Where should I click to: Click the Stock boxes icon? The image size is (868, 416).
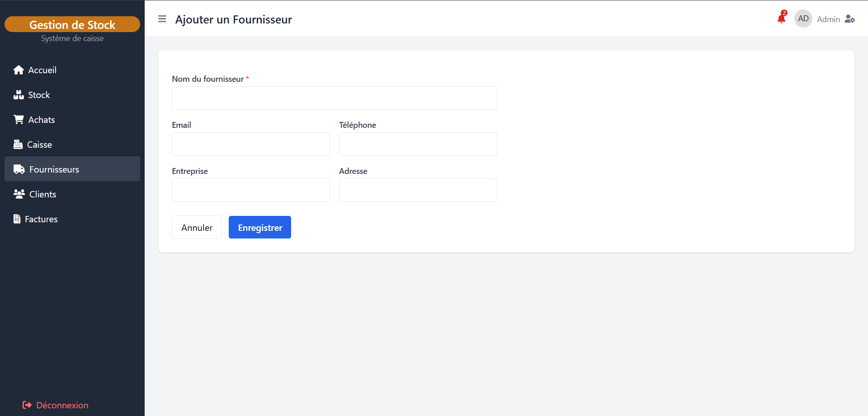tap(19, 95)
